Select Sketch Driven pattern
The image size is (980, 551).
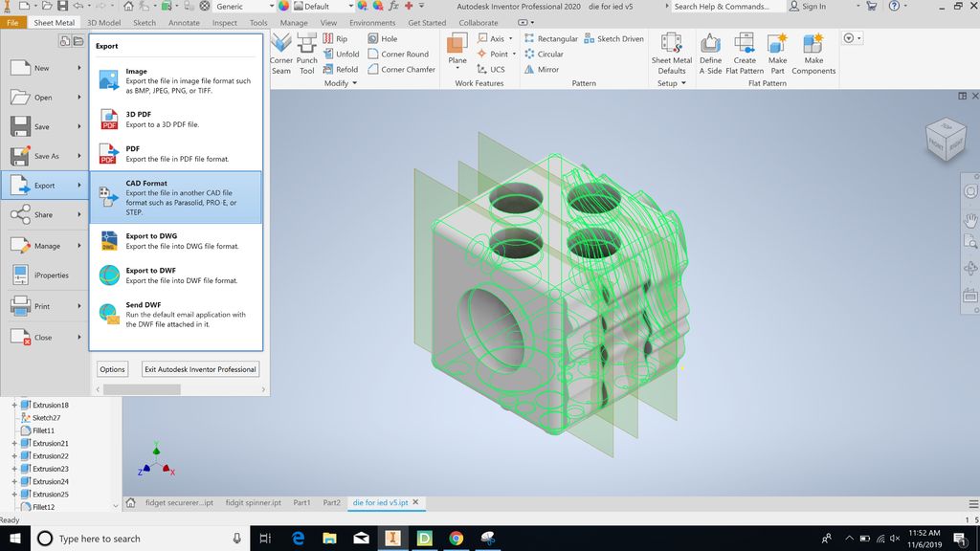(613, 38)
